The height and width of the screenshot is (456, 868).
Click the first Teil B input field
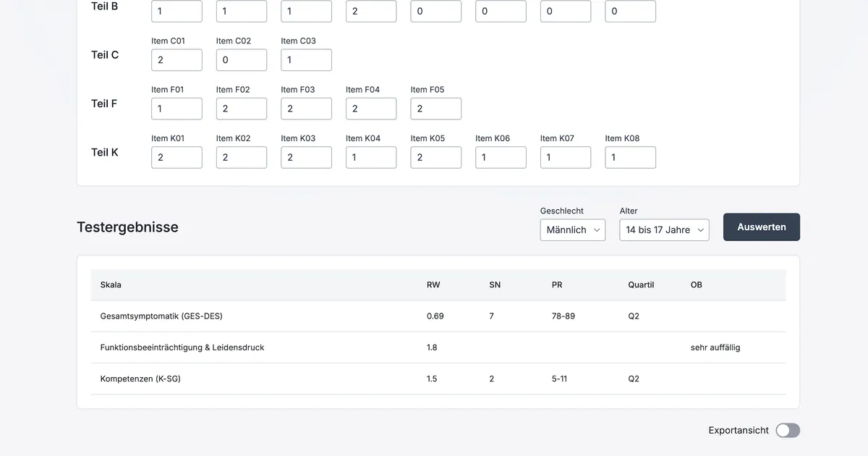tap(176, 11)
